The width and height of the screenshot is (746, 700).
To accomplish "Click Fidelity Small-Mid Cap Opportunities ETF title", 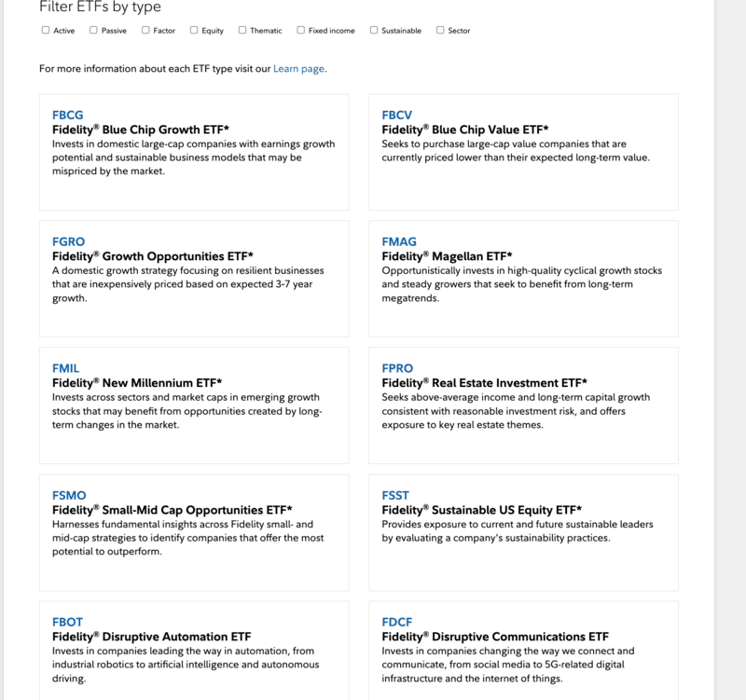I will pos(173,510).
